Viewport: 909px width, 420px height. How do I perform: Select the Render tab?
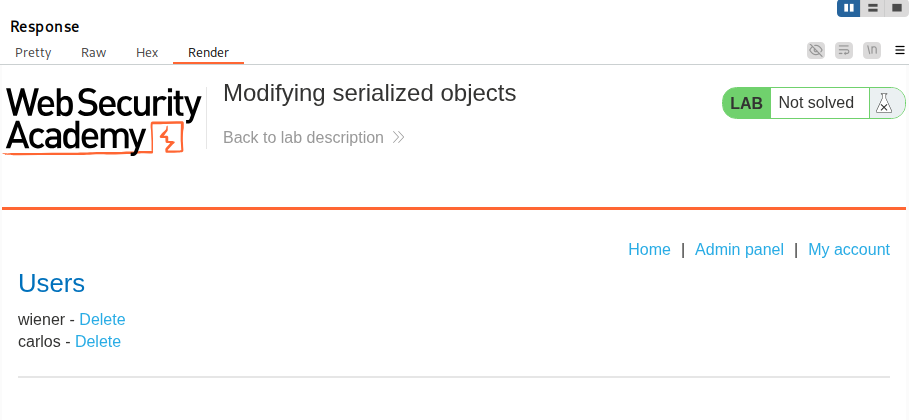pyautogui.click(x=208, y=53)
